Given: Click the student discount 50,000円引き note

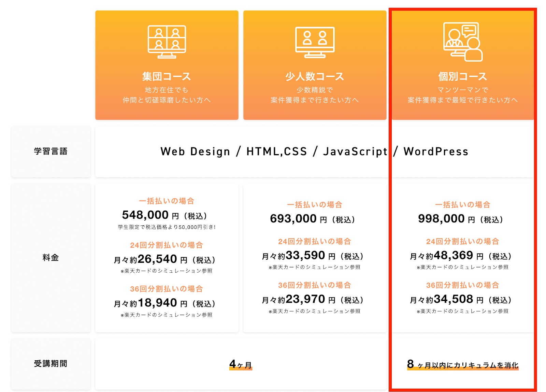Looking at the screenshot, I should [167, 227].
